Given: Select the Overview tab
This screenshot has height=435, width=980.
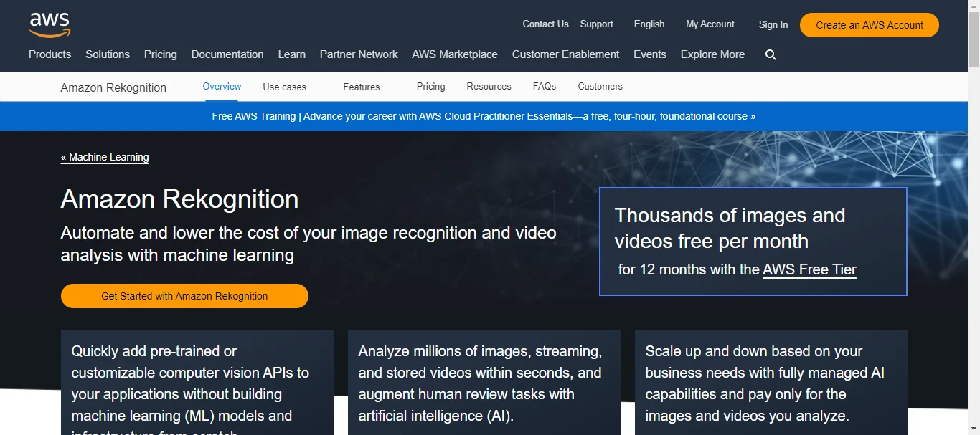Looking at the screenshot, I should click(222, 87).
